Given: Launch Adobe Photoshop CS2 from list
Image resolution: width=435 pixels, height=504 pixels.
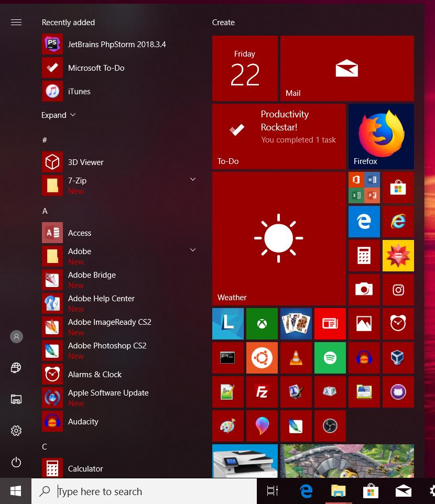Looking at the screenshot, I should pyautogui.click(x=119, y=350).
